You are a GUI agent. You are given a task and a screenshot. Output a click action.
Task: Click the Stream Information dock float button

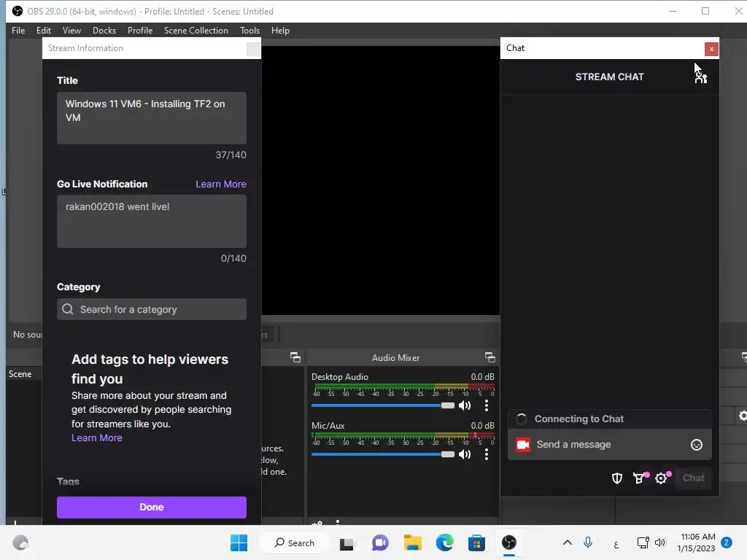(x=253, y=49)
